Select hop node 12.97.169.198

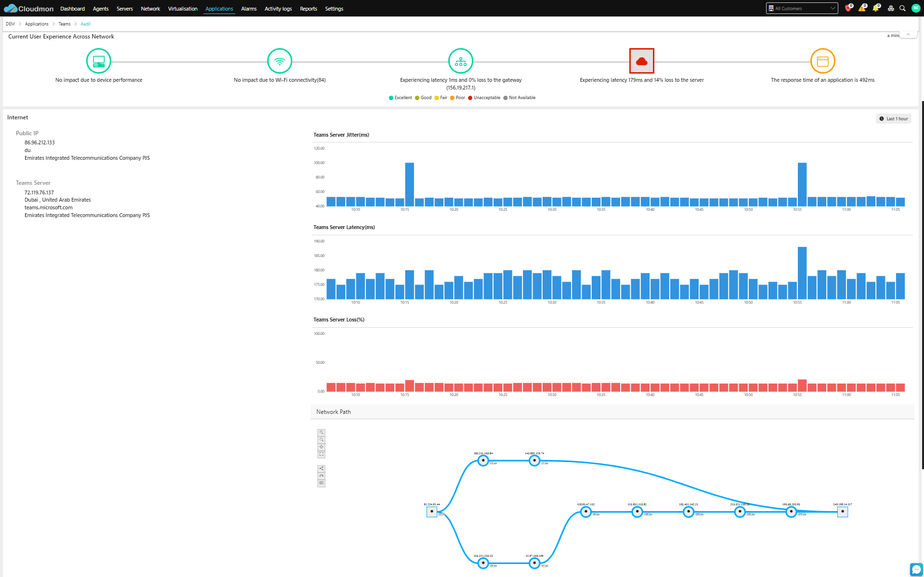point(534,563)
